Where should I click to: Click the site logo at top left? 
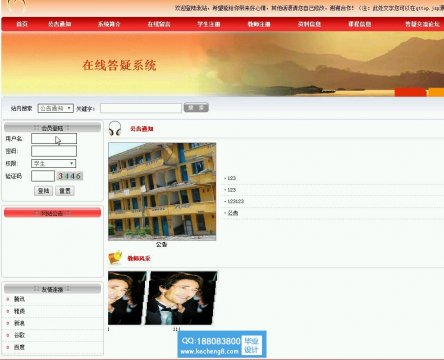coord(16,6)
